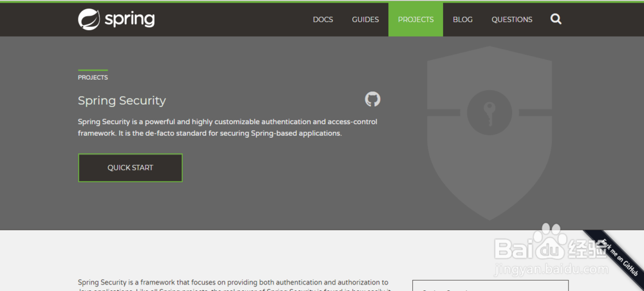This screenshot has height=291, width=644.
Task: Open the search magnifier icon
Action: click(556, 19)
